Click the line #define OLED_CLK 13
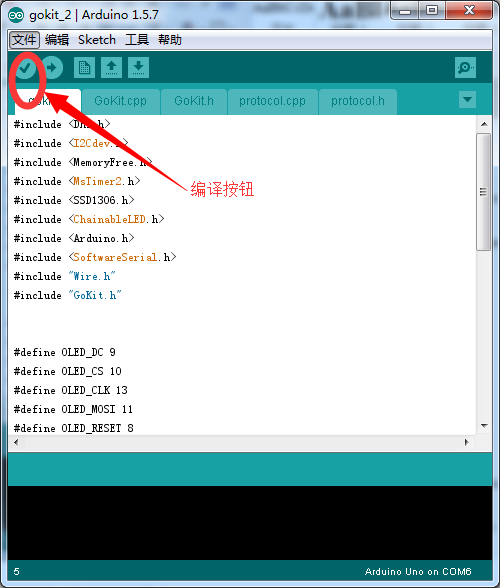The width and height of the screenshot is (500, 588). [71, 390]
